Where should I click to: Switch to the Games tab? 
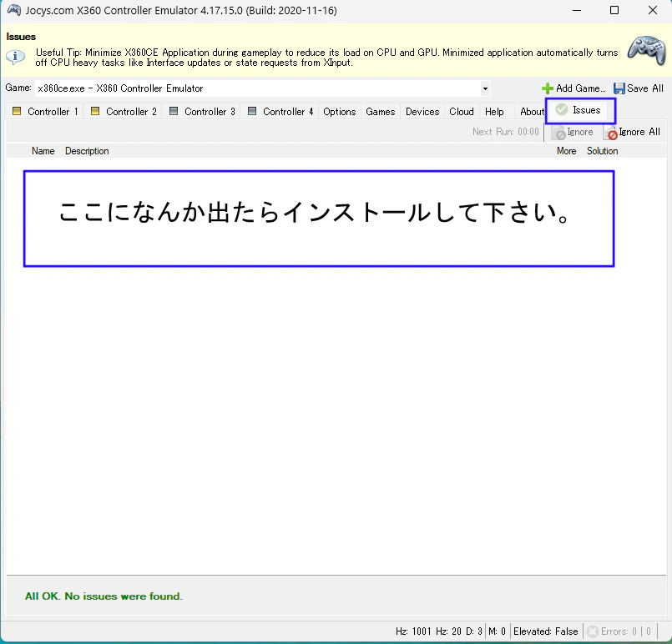(x=380, y=111)
